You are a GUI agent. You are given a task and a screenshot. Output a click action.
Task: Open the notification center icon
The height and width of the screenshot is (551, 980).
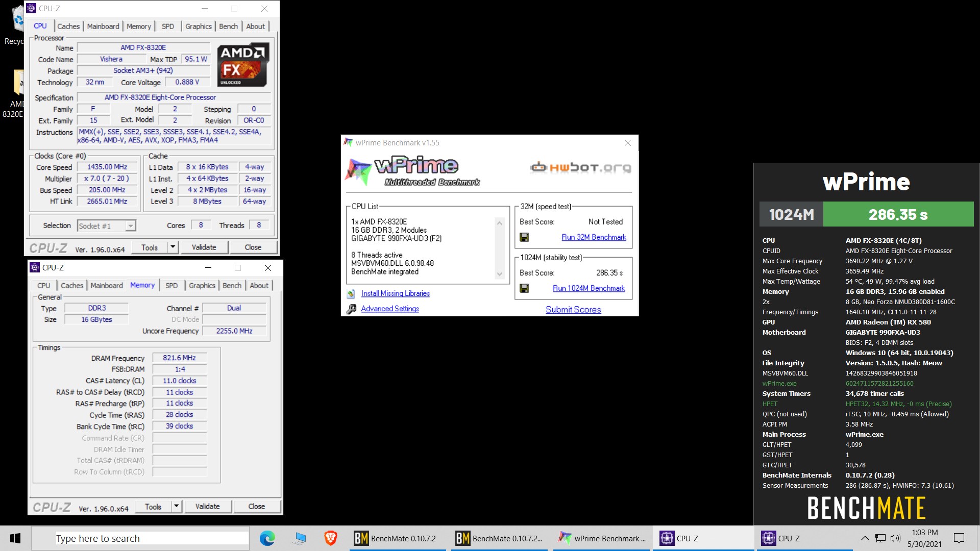pos(959,538)
